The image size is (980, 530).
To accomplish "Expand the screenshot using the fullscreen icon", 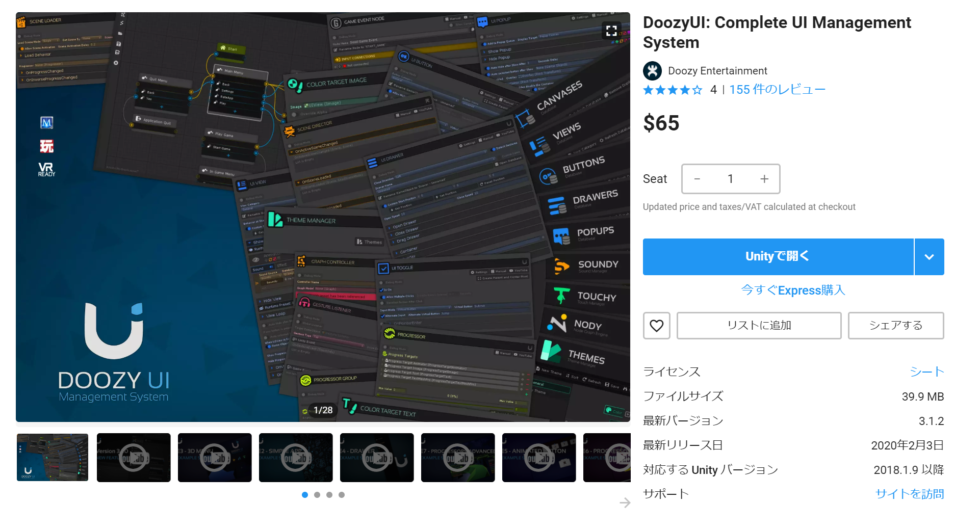I will tap(611, 31).
